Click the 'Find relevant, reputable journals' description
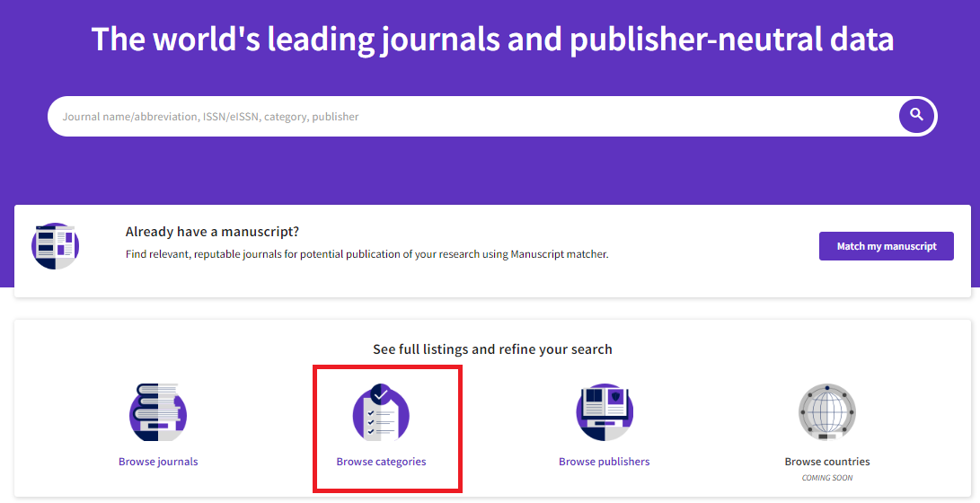The image size is (980, 503). [366, 253]
